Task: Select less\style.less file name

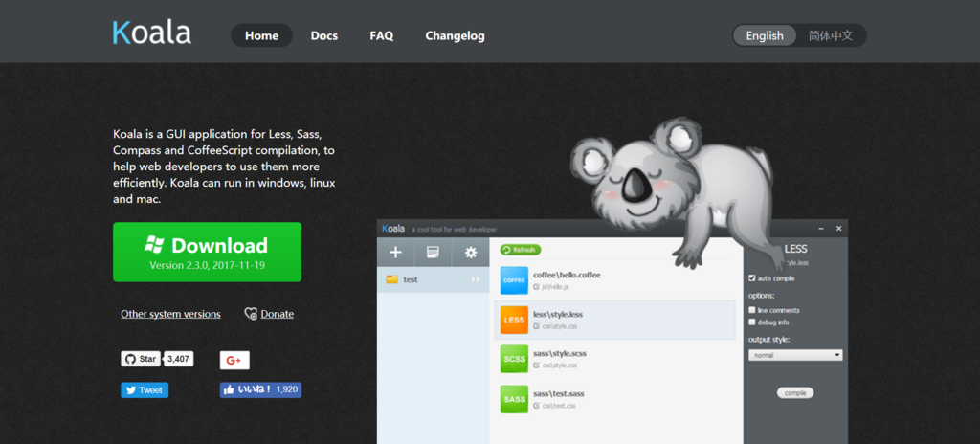Action: coord(558,314)
